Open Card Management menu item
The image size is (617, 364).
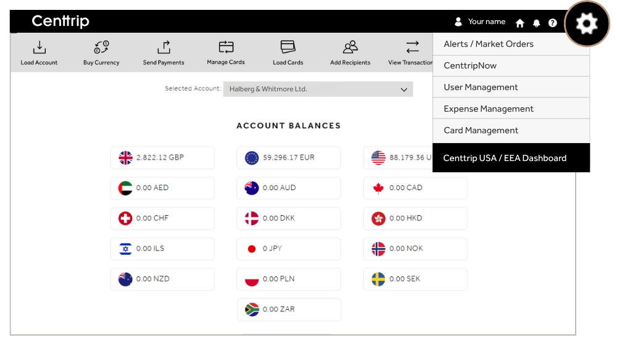pyautogui.click(x=511, y=131)
